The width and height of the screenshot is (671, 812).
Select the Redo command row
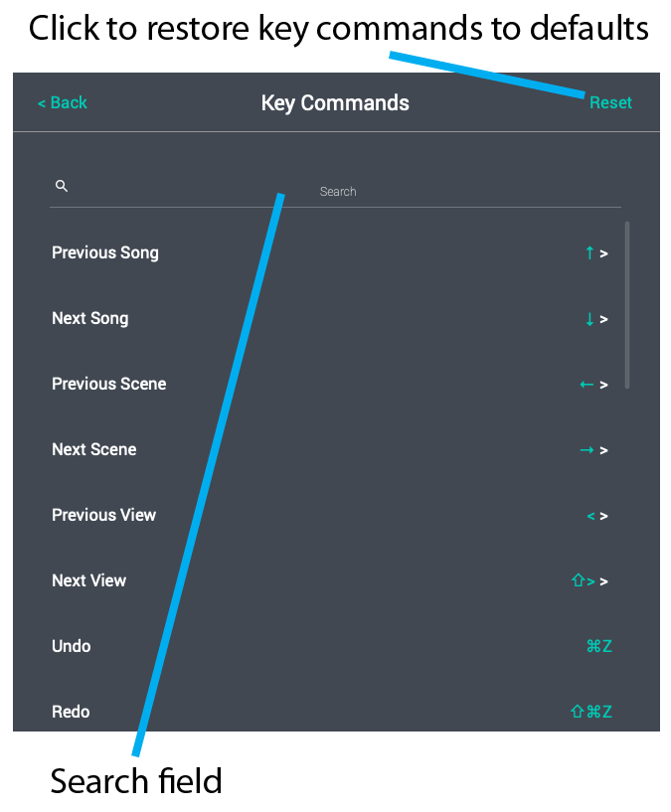tap(298, 712)
